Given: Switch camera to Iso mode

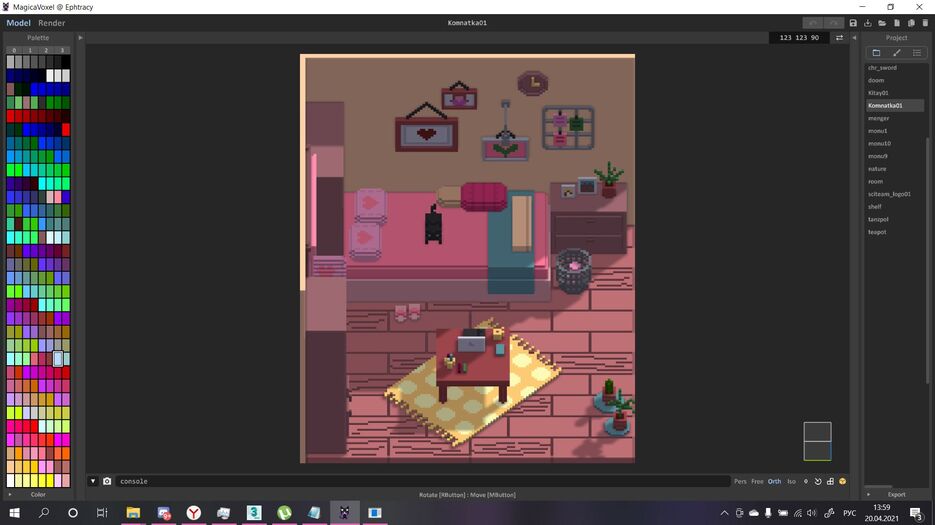Looking at the screenshot, I should 791,481.
